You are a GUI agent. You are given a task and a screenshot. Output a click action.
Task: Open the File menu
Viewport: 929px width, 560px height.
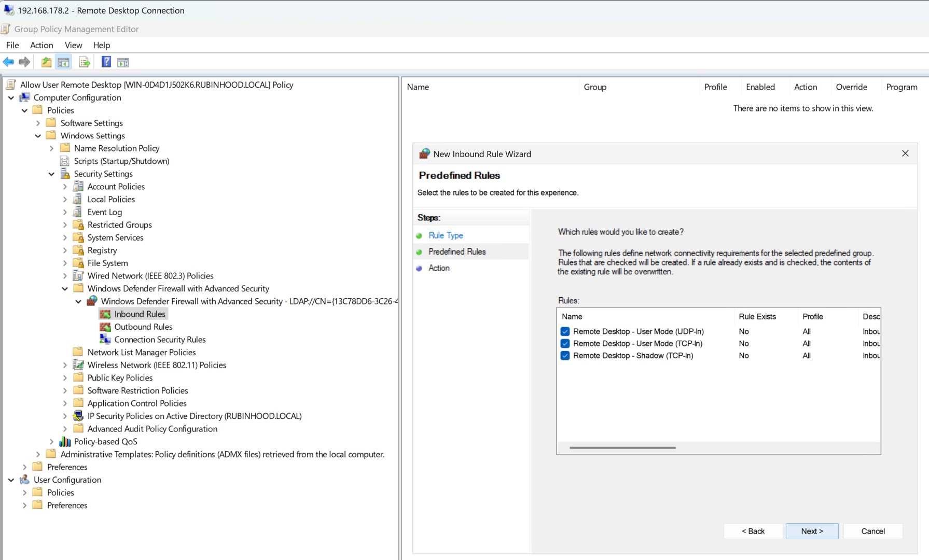coord(12,45)
